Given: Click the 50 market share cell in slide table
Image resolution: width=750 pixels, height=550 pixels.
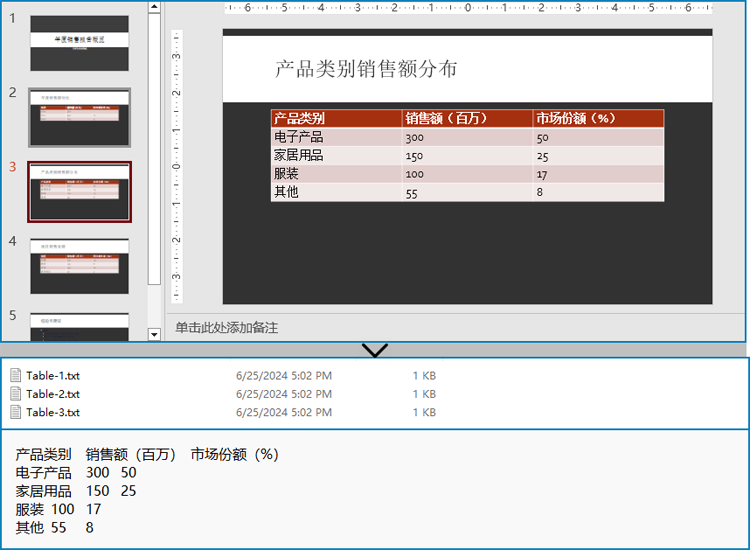Looking at the screenshot, I should 598,137.
